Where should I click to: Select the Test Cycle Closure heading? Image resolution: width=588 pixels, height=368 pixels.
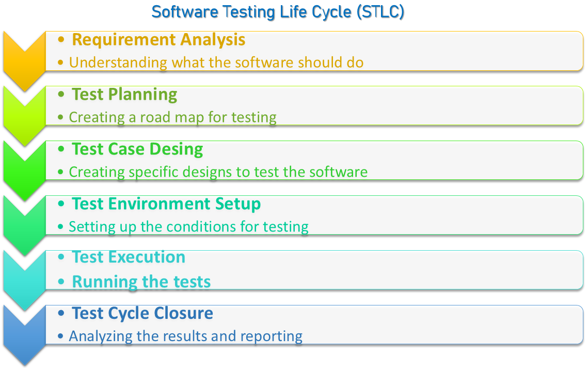[142, 313]
